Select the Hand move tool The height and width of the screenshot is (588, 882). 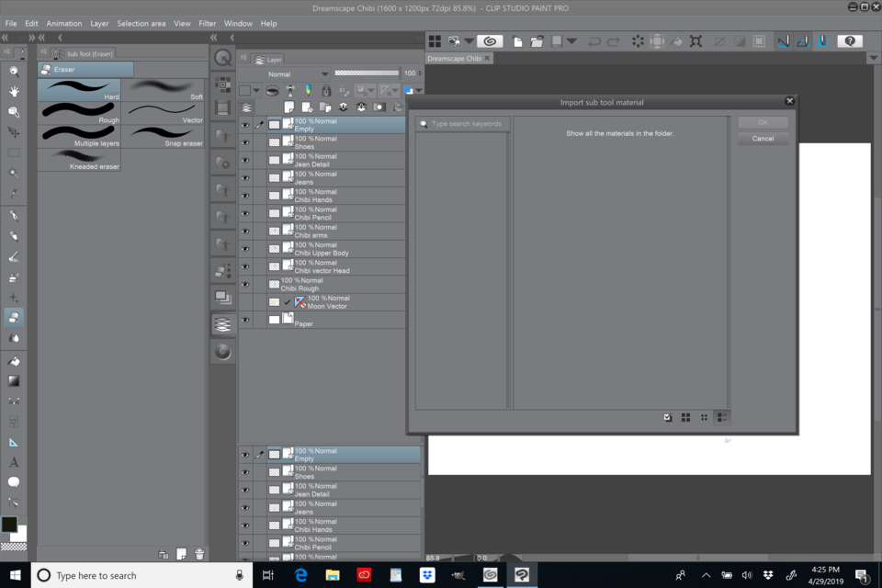pos(14,91)
